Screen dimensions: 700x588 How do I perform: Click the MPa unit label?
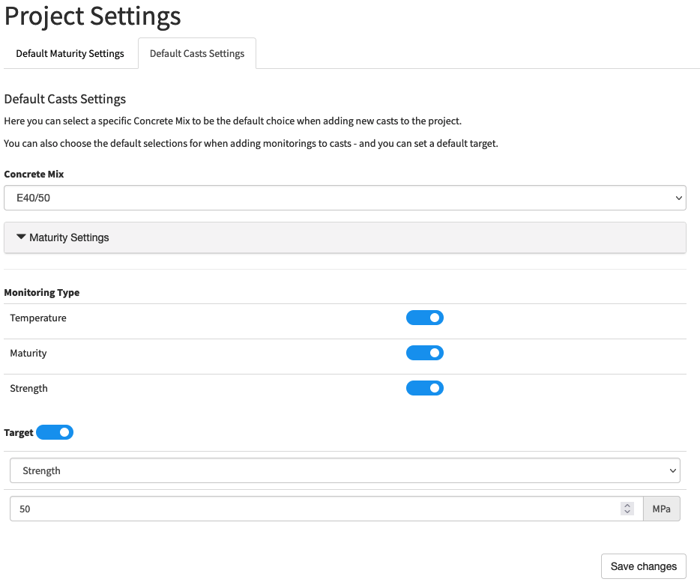(661, 509)
